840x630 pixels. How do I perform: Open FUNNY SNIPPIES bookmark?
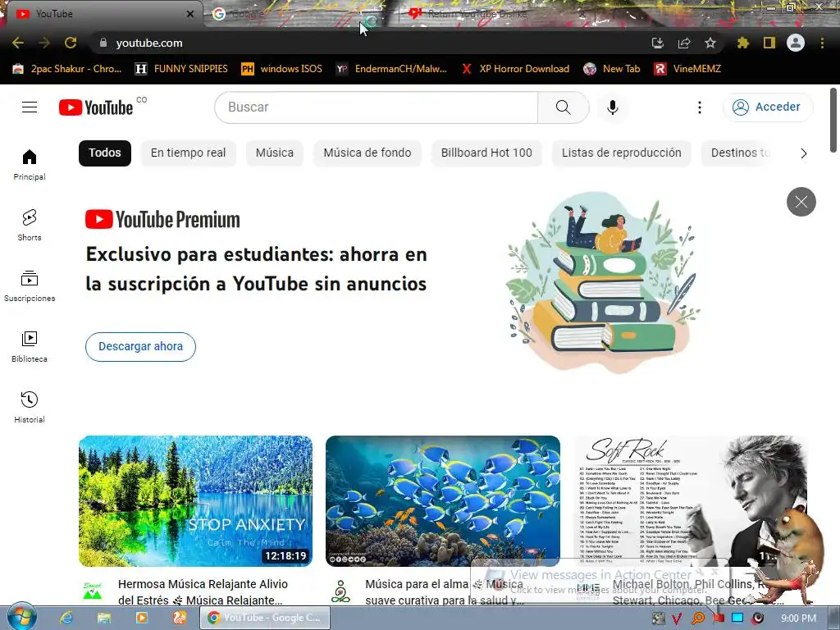[x=181, y=69]
